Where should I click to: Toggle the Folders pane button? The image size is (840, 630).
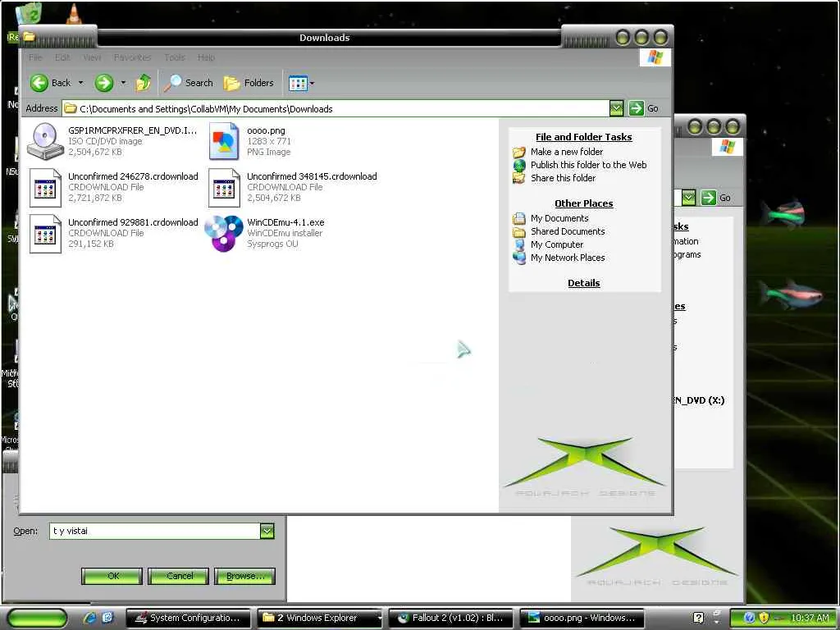pyautogui.click(x=249, y=83)
